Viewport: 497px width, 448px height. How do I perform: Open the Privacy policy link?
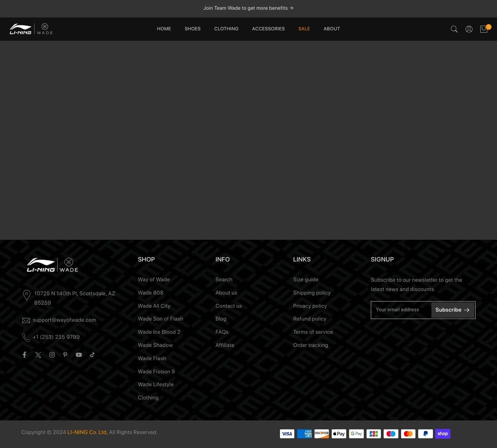pos(310,306)
